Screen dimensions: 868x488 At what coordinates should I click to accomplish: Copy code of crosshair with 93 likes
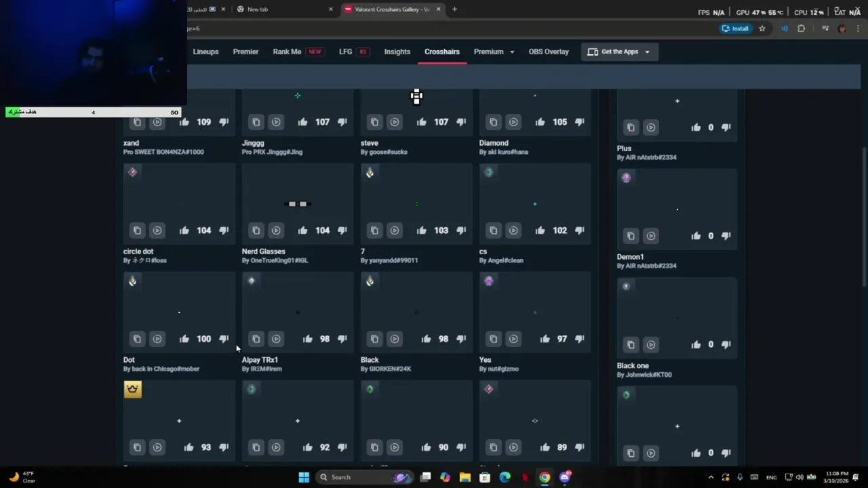[x=137, y=447]
